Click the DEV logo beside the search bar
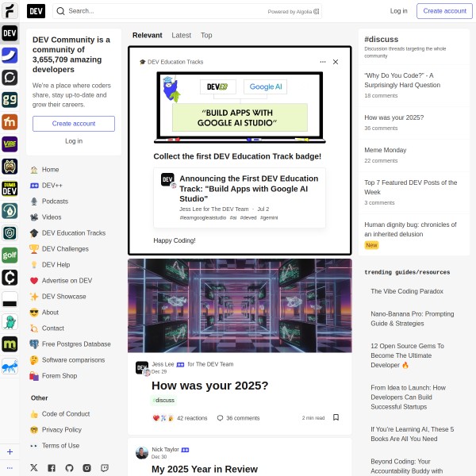The image size is (476, 476). coord(36,11)
